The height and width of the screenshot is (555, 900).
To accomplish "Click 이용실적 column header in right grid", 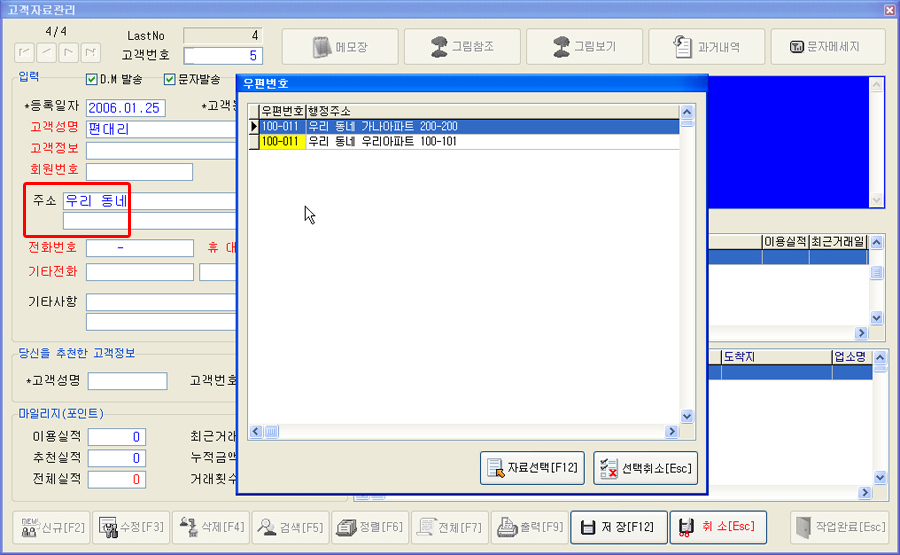I will pyautogui.click(x=785, y=242).
